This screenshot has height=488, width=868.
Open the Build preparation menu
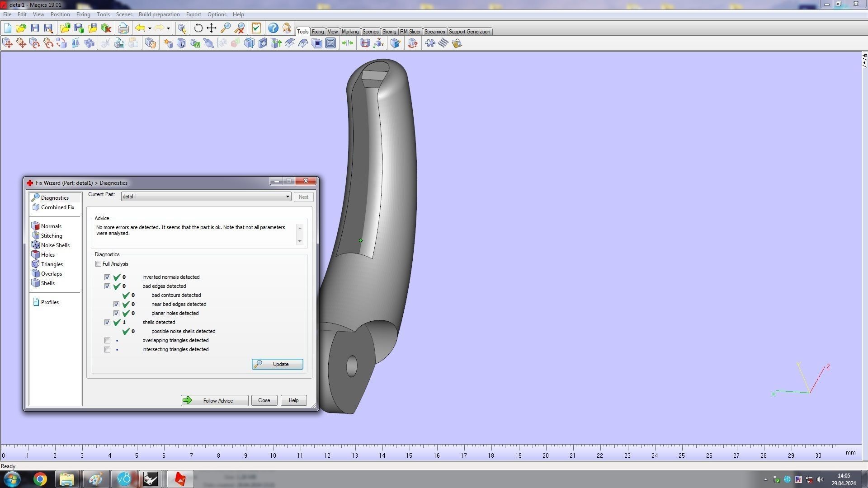coord(159,14)
